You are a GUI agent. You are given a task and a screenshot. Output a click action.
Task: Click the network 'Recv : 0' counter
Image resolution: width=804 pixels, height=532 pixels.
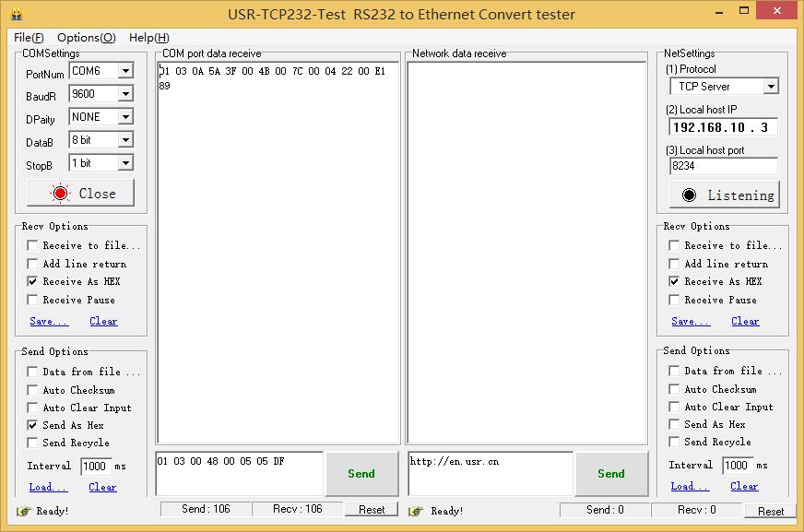pos(696,510)
